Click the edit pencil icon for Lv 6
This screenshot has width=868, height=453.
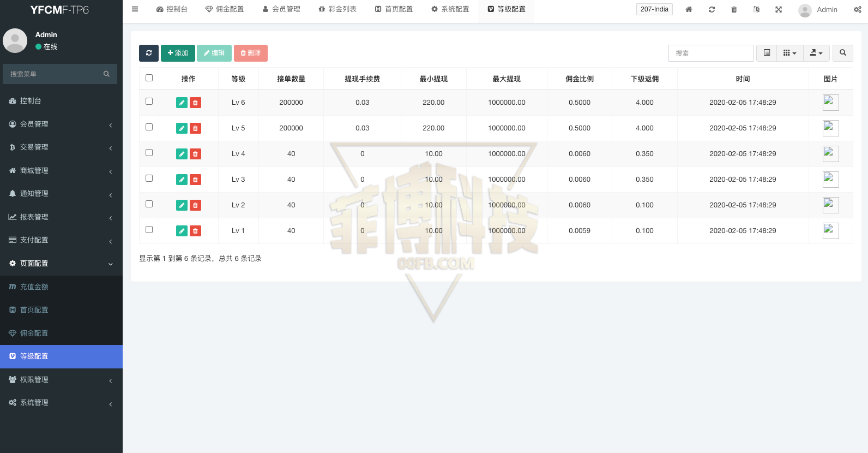[x=182, y=103]
